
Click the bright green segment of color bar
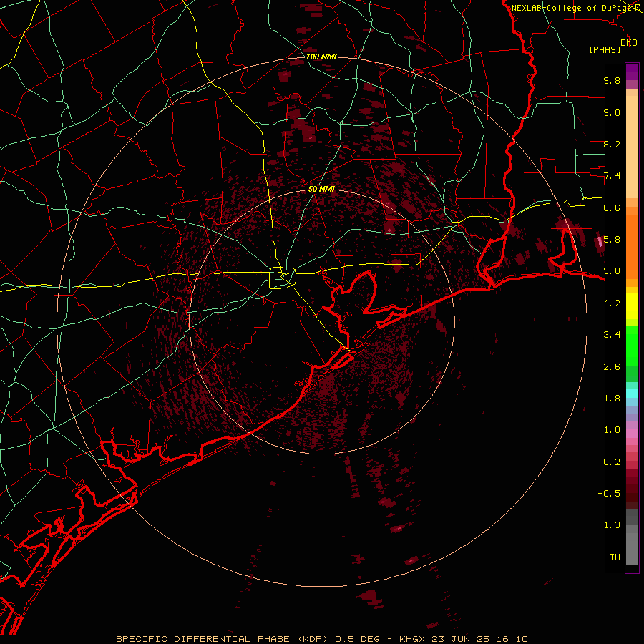click(632, 345)
